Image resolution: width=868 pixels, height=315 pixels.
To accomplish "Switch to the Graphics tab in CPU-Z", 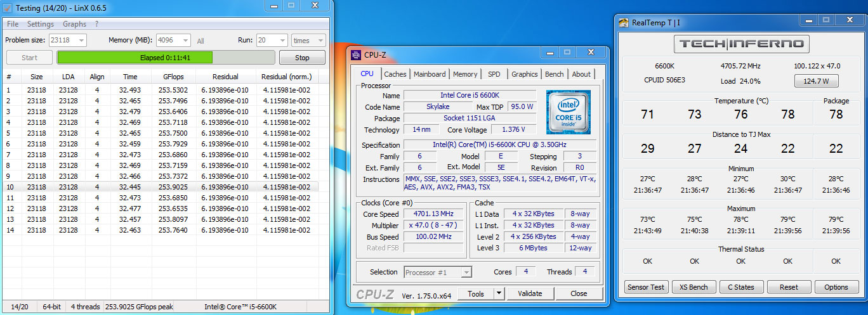I will click(525, 74).
